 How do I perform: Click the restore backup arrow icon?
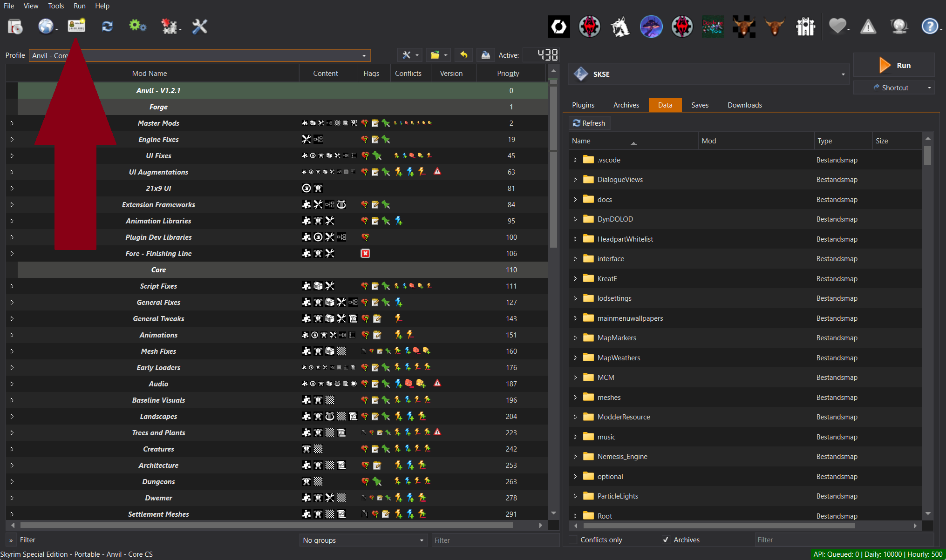pyautogui.click(x=463, y=55)
